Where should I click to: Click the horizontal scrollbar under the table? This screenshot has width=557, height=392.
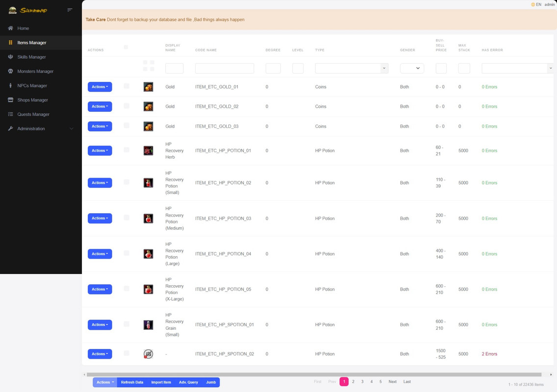(314, 374)
